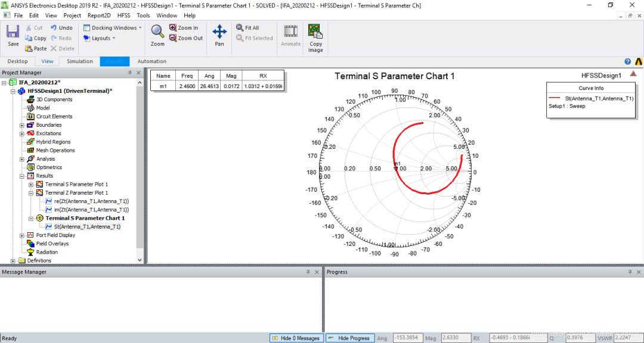Select Hybrid Regions tree item
Screen dimensions: 644x343
[x=54, y=142]
